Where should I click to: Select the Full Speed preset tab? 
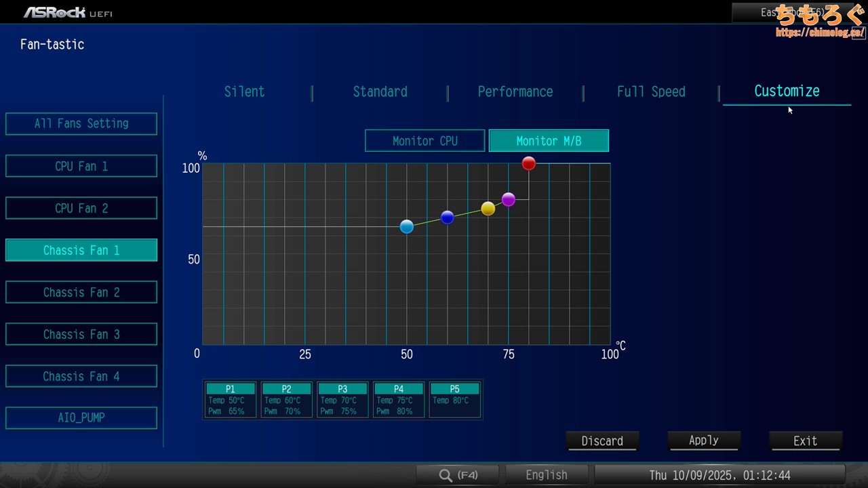pyautogui.click(x=650, y=91)
